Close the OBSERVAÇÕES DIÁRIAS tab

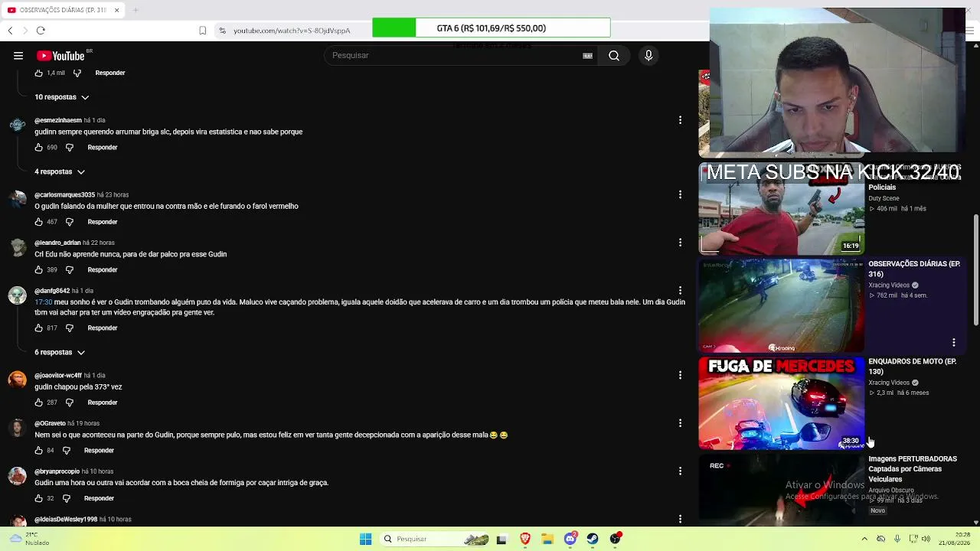[116, 10]
